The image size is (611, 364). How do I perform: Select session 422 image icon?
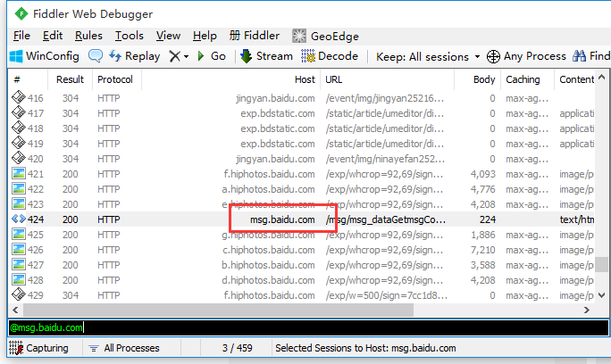19,188
